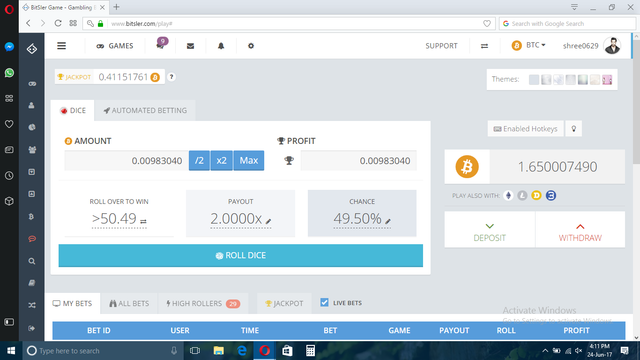This screenshot has height=360, width=640.
Task: Click Windows Start button
Action: (x=11, y=351)
